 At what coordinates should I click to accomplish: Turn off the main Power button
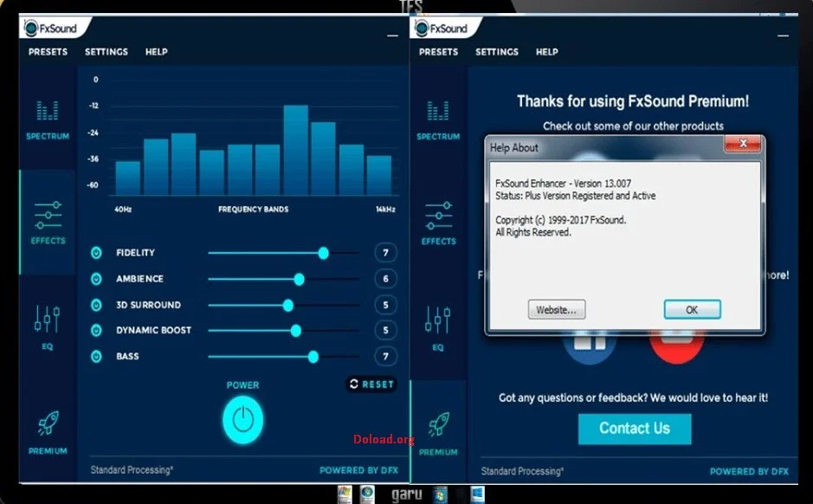coord(242,419)
